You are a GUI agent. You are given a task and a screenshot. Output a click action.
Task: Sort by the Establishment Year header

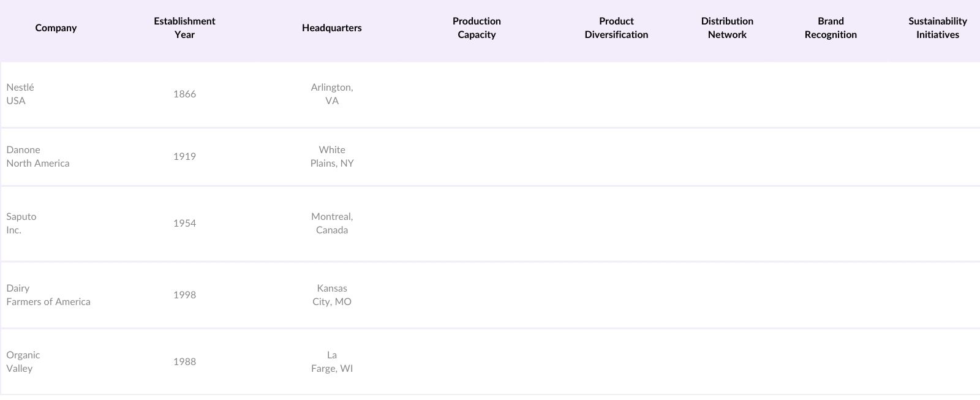click(184, 28)
